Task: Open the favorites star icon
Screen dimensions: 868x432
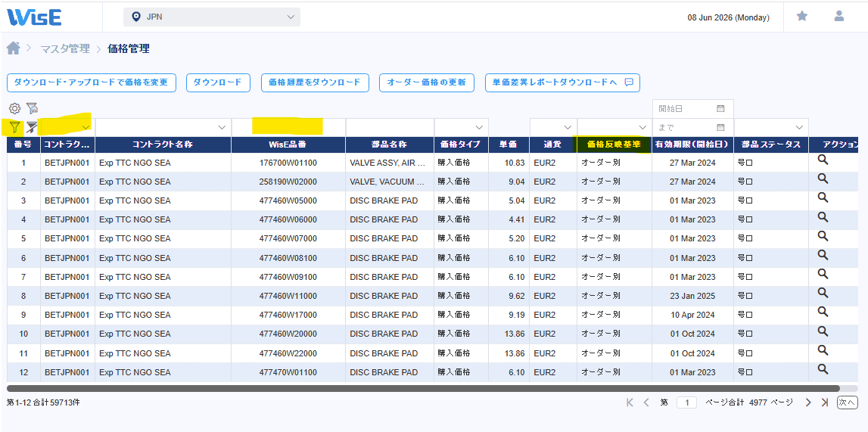Action: (x=801, y=17)
